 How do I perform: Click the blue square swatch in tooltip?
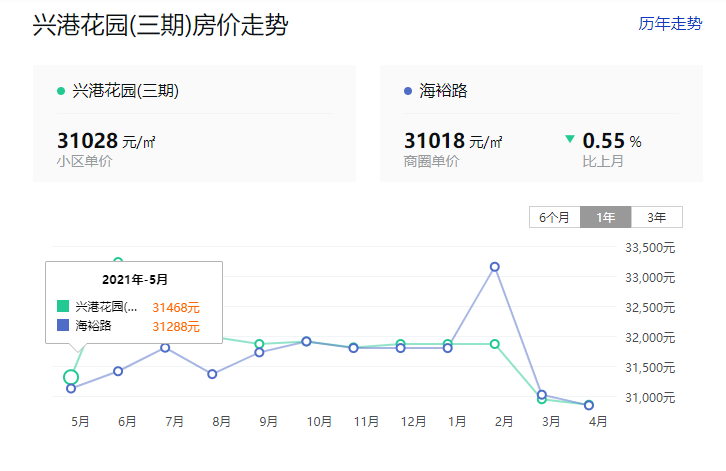(x=63, y=325)
